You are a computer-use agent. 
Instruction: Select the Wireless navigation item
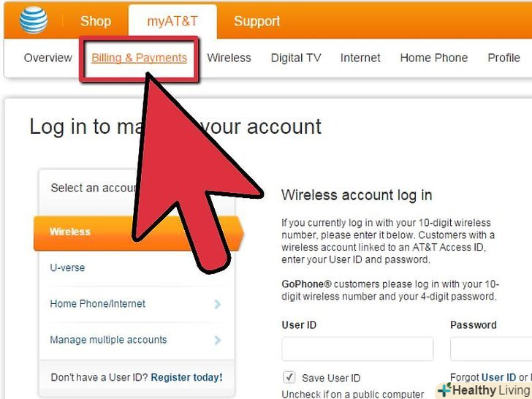[229, 58]
